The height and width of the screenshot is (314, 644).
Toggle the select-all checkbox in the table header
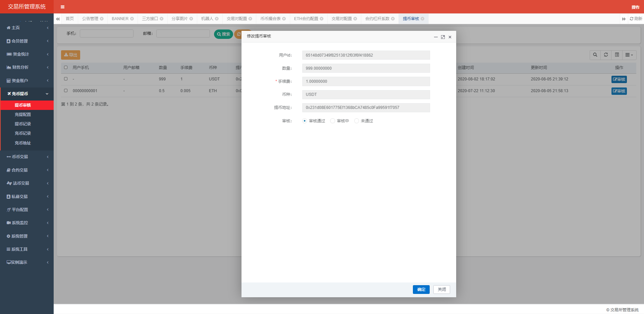(65, 67)
